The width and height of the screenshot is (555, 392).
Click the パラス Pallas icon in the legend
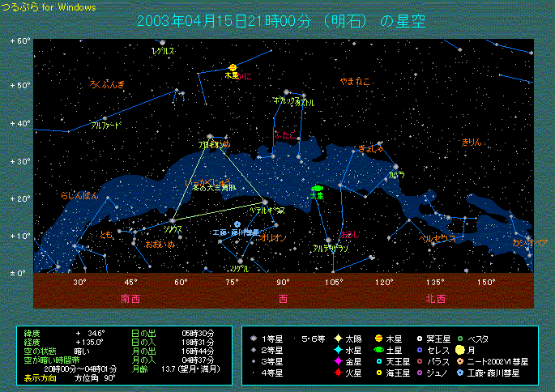tap(420, 361)
